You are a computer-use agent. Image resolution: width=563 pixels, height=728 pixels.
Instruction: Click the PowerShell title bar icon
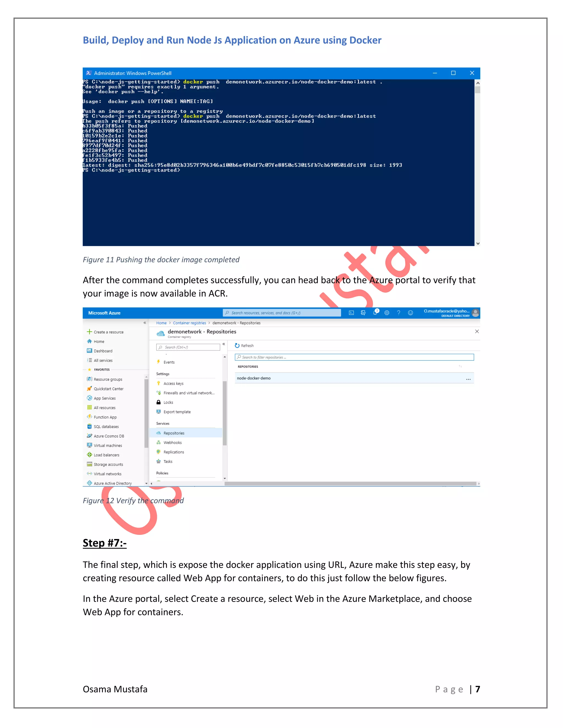pyautogui.click(x=89, y=73)
